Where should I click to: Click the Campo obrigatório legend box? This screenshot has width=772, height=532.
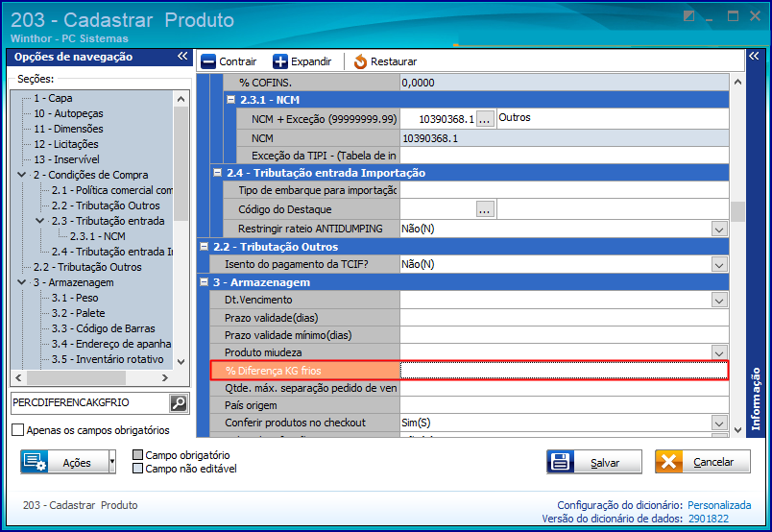click(138, 454)
